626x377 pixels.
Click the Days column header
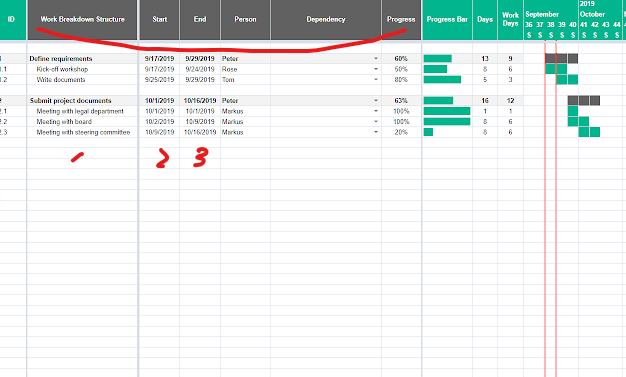[x=485, y=20]
